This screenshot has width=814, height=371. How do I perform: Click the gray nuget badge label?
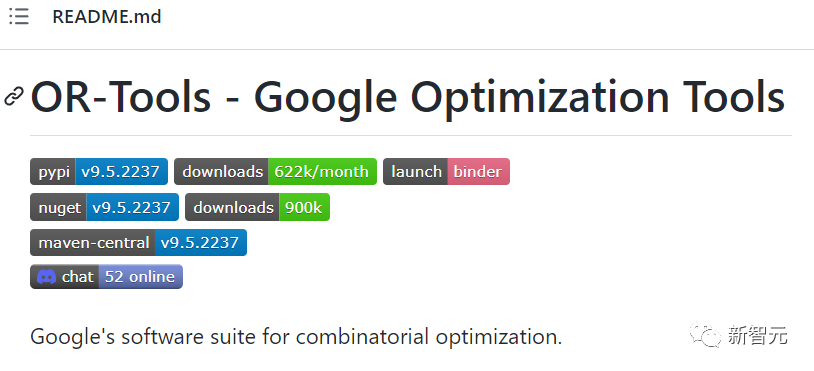(x=58, y=208)
